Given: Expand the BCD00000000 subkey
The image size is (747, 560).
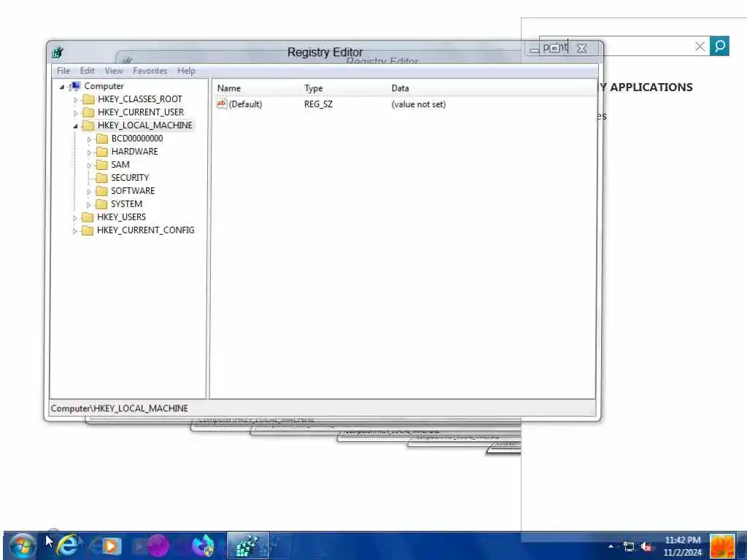Looking at the screenshot, I should click(x=89, y=139).
